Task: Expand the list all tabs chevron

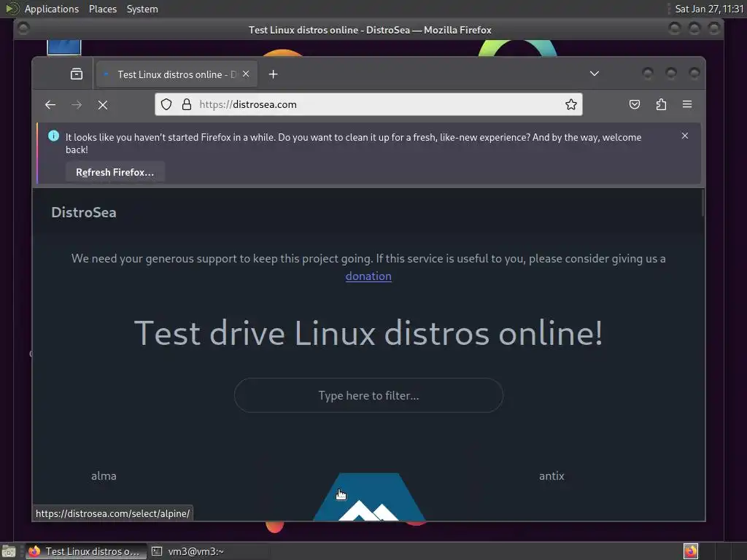Action: coord(594,74)
